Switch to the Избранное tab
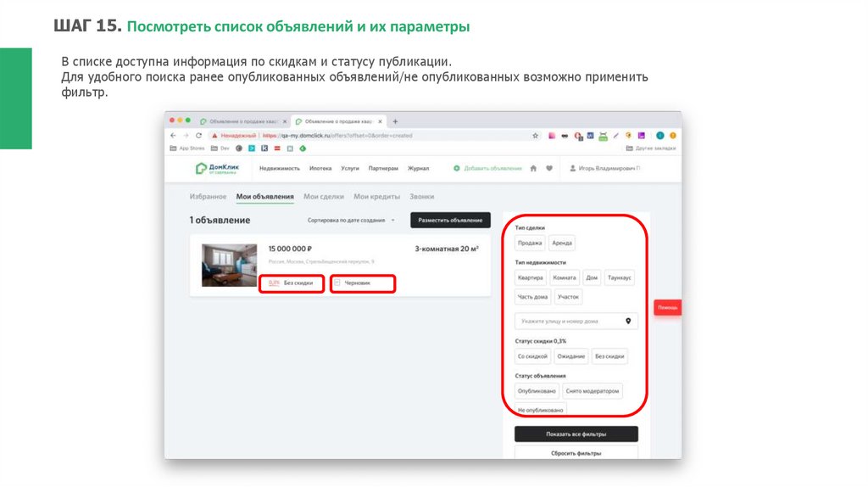The image size is (868, 487). pos(209,197)
